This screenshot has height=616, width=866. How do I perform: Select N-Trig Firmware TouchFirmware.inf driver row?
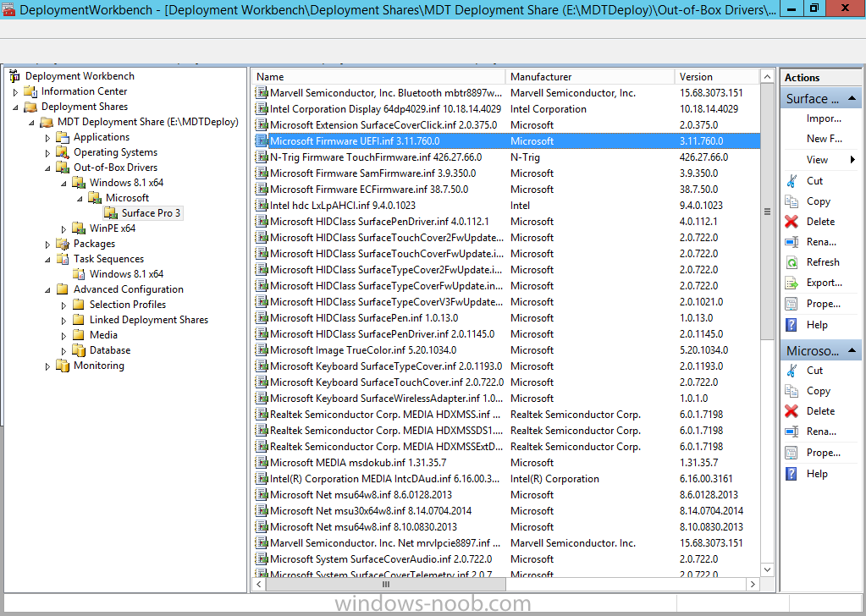506,157
